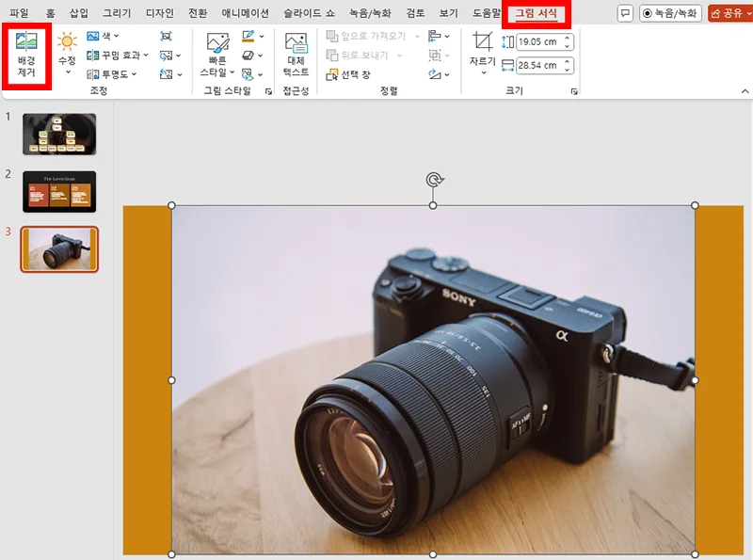Expand the Align dropdown arrow

[x=447, y=37]
